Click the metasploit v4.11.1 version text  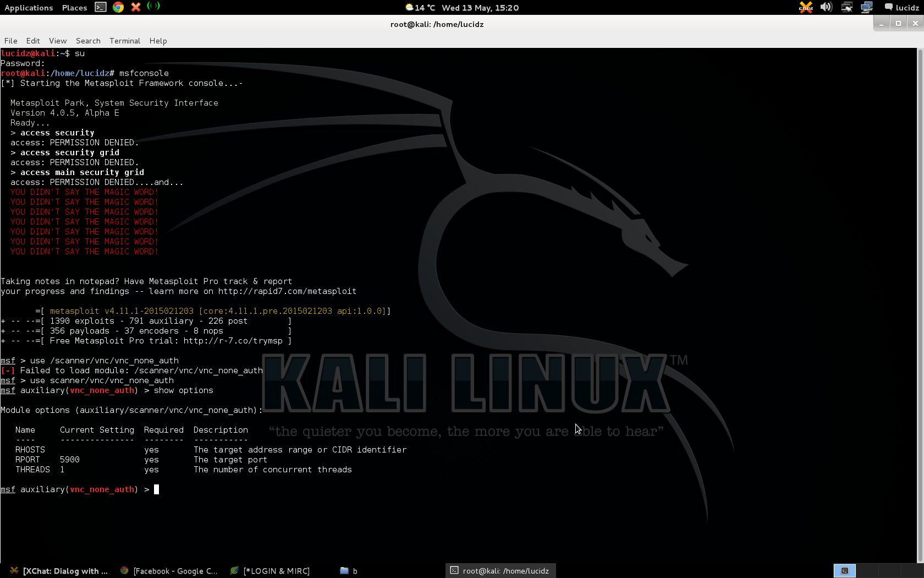pyautogui.click(x=122, y=311)
